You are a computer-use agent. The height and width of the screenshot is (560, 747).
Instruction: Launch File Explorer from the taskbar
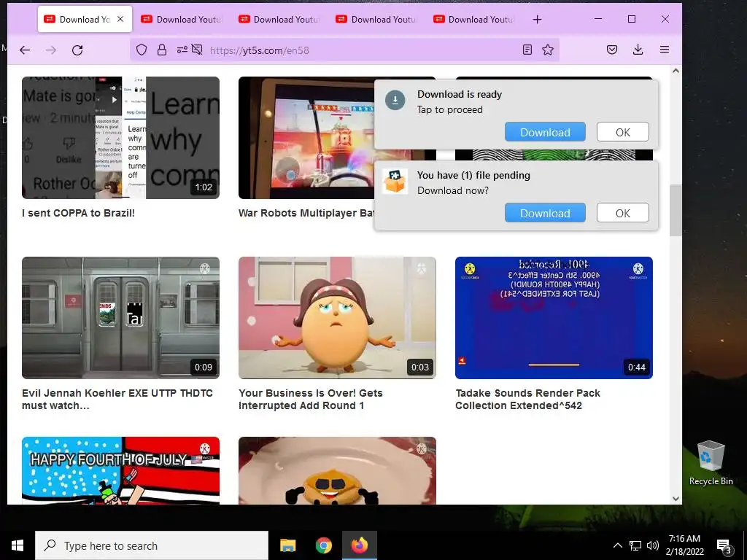(x=287, y=545)
